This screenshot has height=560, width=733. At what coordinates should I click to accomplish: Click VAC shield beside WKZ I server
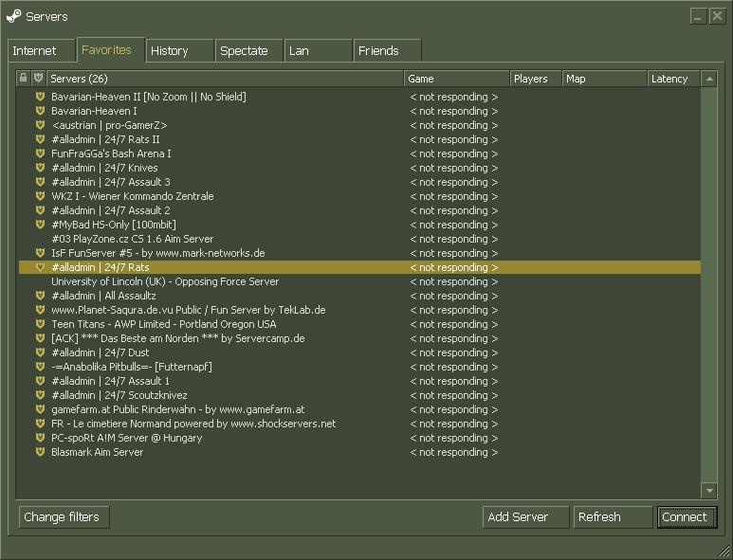click(40, 196)
